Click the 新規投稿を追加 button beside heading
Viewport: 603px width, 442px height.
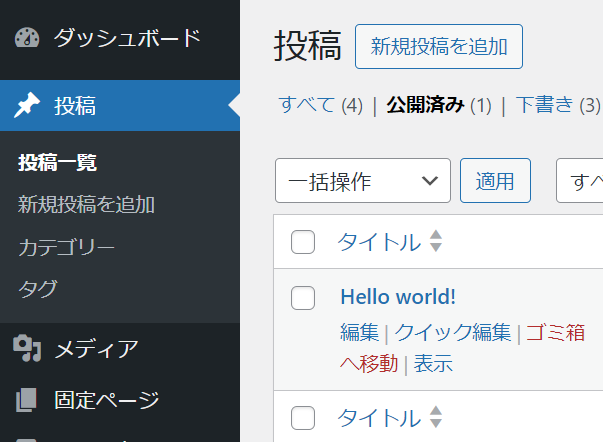point(439,47)
